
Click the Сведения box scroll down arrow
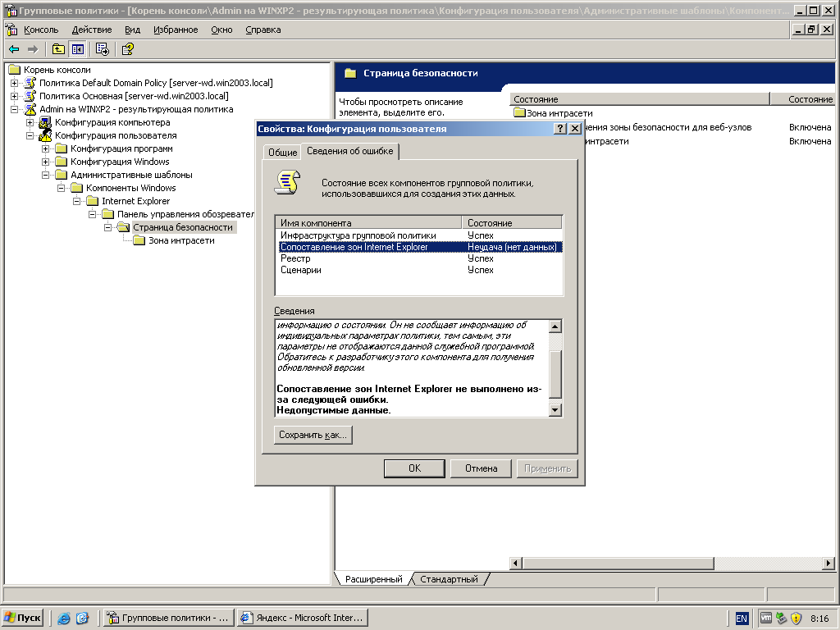(x=555, y=410)
